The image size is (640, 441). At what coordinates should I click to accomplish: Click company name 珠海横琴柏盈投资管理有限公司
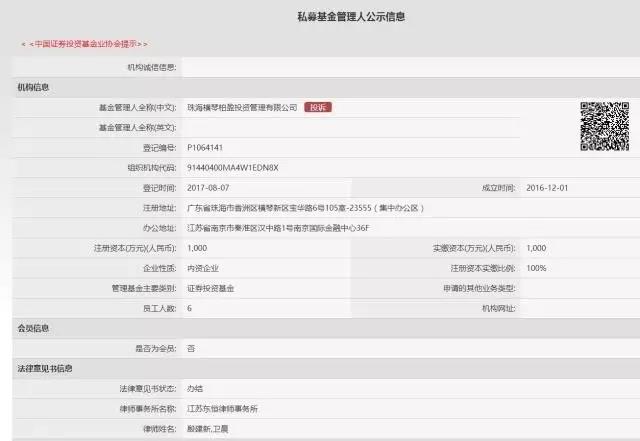(x=242, y=107)
